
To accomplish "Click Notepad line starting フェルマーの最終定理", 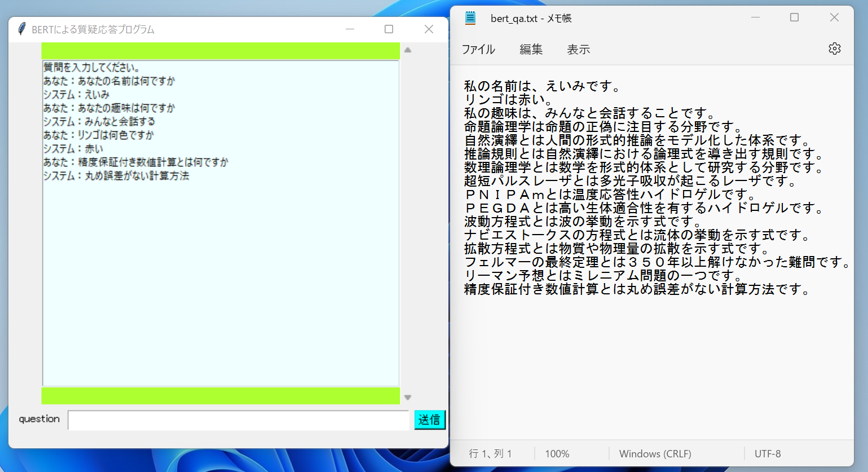I will click(x=658, y=262).
